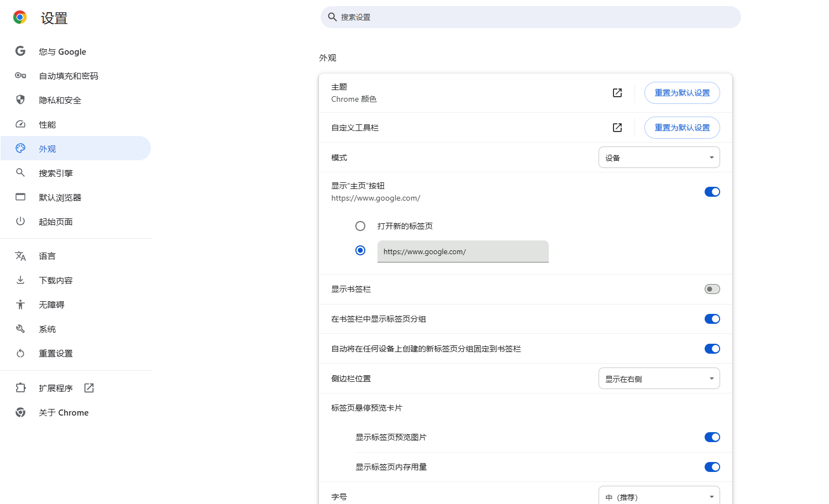Screen dimensions: 829x504
Task: Click the browser window icon for 默认浏览器
Action: (x=20, y=197)
